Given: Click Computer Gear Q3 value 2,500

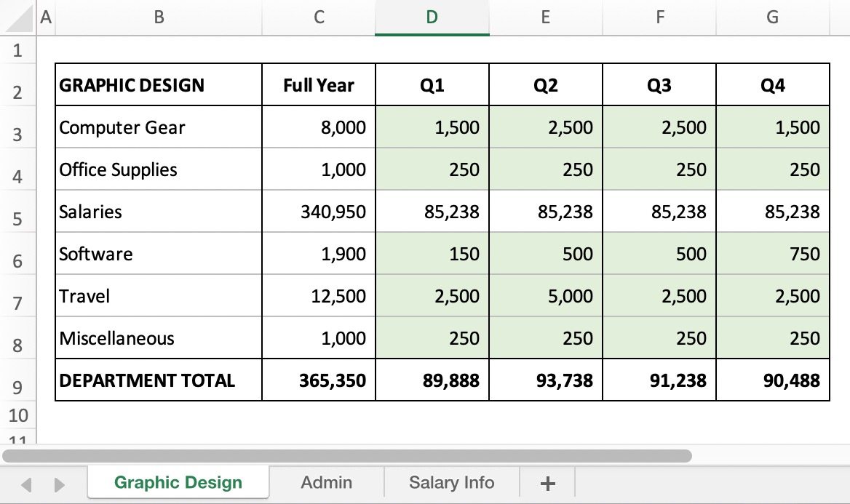Looking at the screenshot, I should [659, 127].
